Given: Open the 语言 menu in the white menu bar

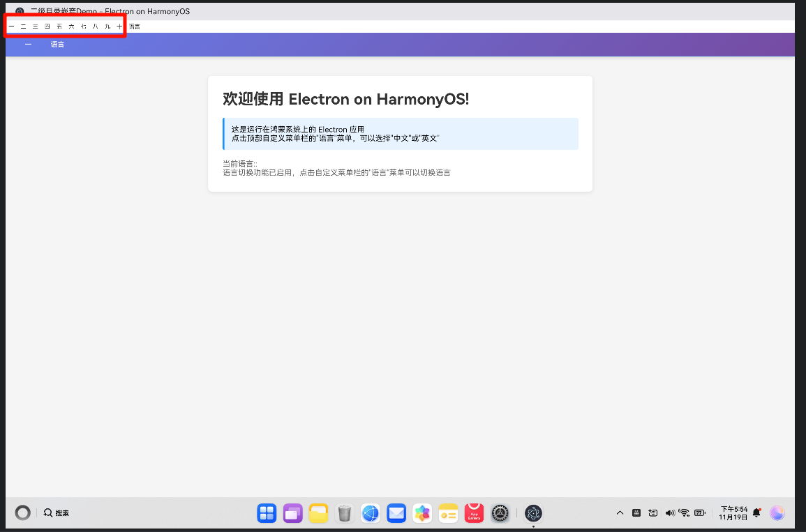Looking at the screenshot, I should tap(134, 26).
